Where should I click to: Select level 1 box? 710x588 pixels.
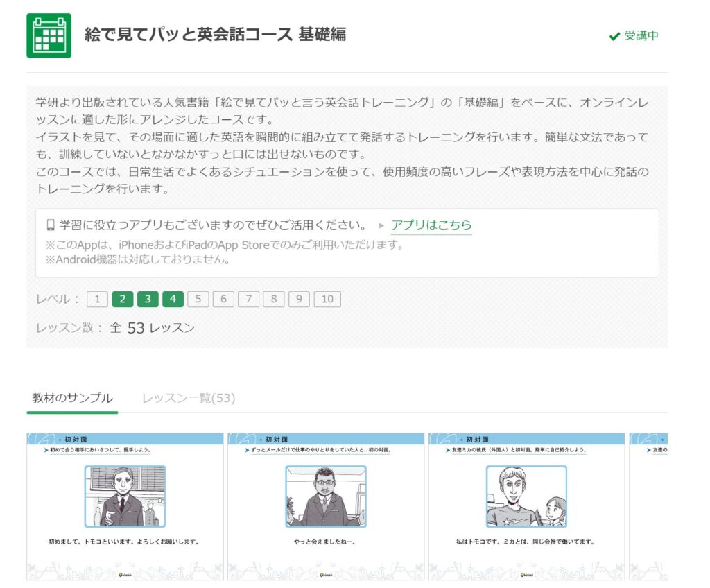point(97,300)
